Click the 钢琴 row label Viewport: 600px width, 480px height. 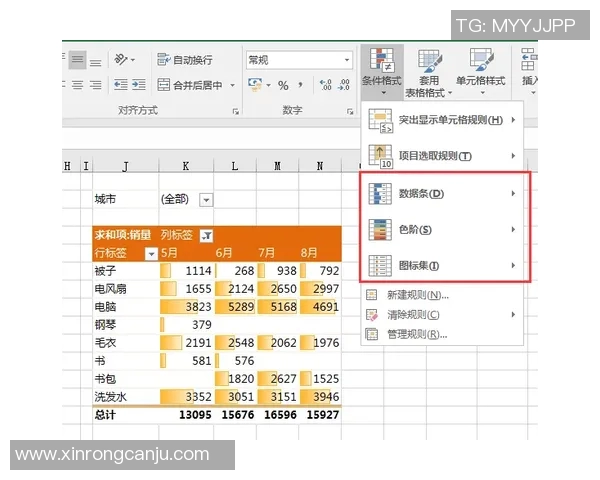coord(105,325)
